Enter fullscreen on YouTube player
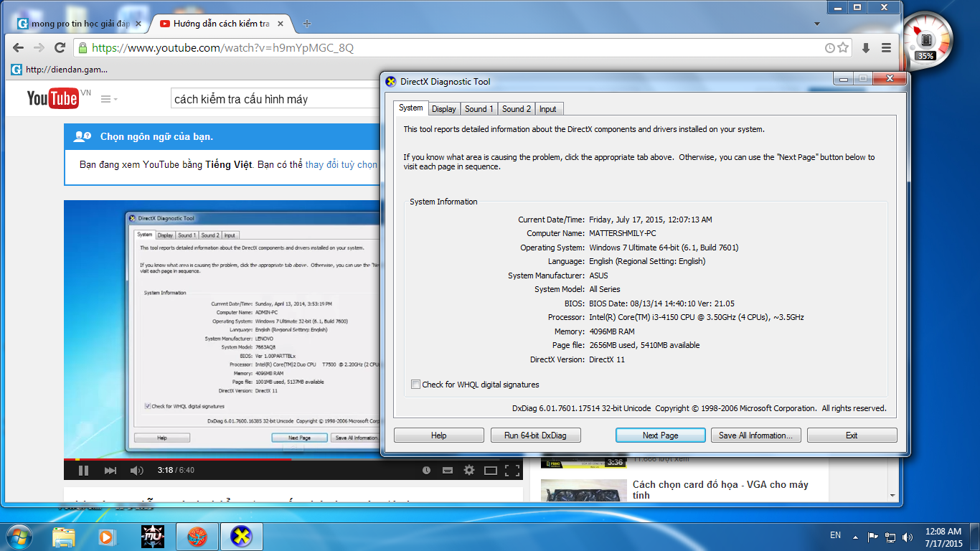The image size is (980, 551). pyautogui.click(x=512, y=471)
